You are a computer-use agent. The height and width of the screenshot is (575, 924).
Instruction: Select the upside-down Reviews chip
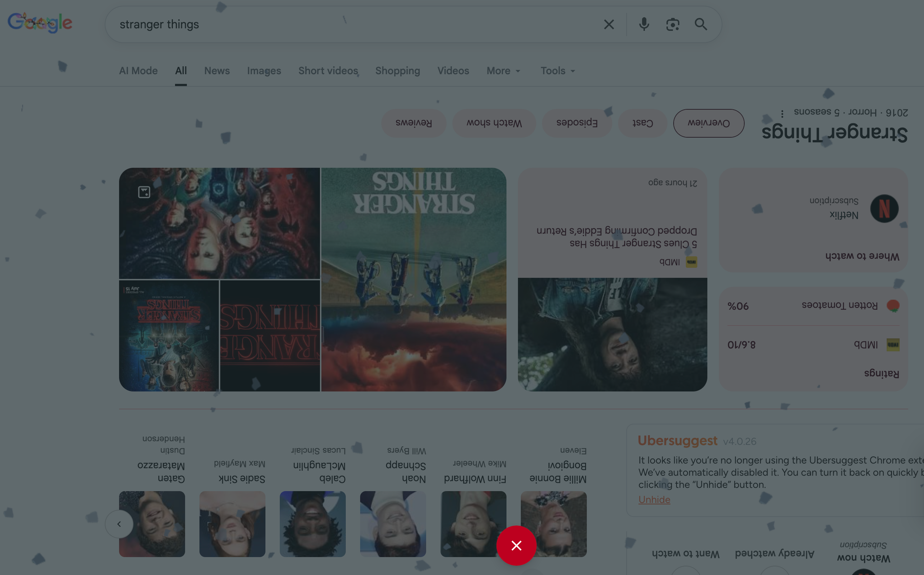pos(414,123)
